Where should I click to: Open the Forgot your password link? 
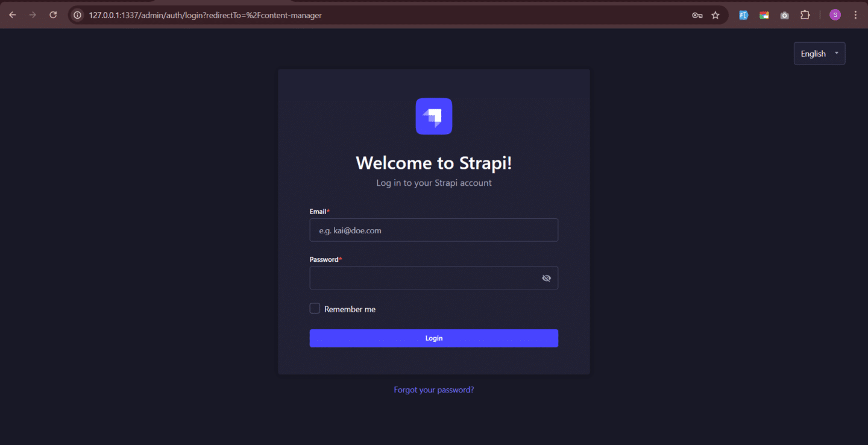point(433,390)
